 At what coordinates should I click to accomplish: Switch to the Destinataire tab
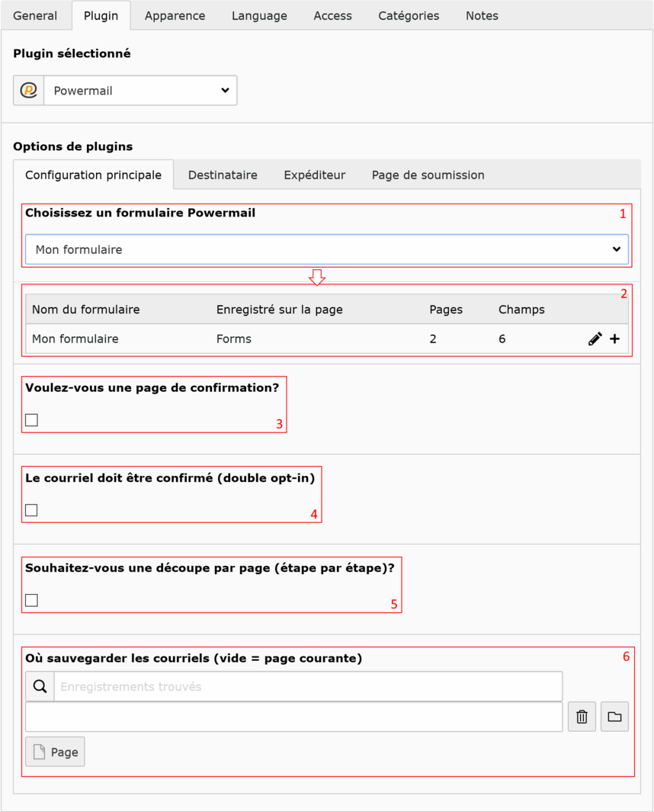pos(223,175)
